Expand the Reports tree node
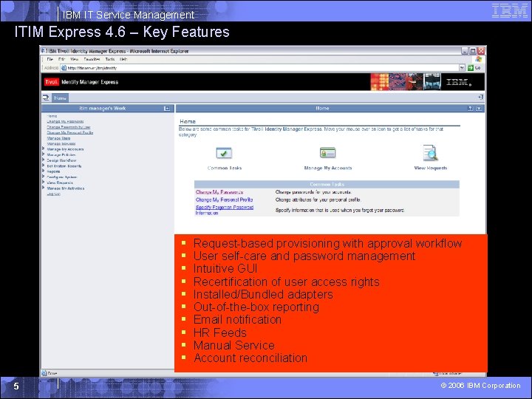This screenshot has width=532, height=399. click(44, 171)
